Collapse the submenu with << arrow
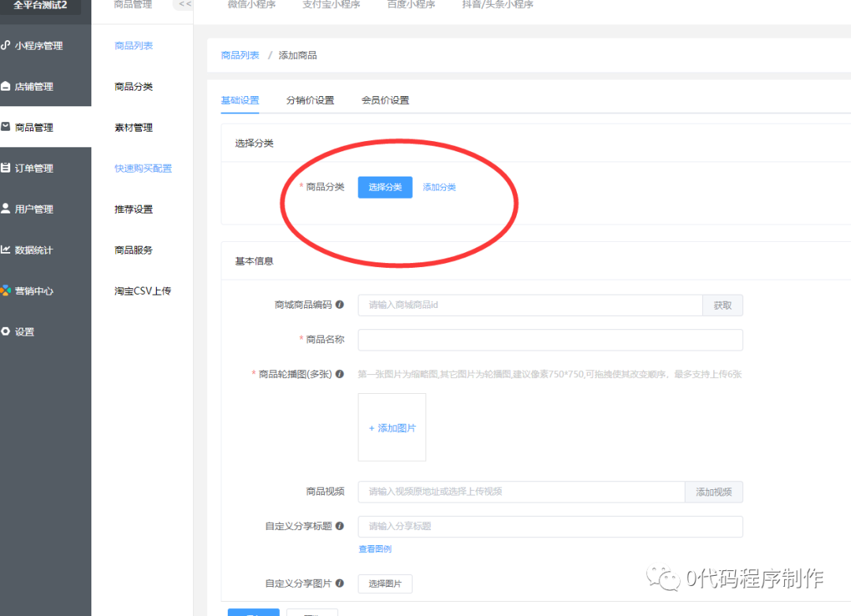851x616 pixels. click(x=184, y=4)
